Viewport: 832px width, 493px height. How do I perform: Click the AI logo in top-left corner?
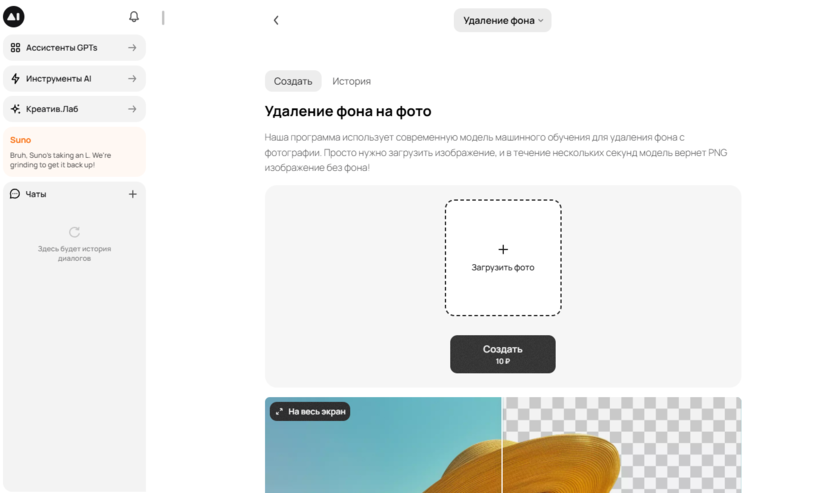click(14, 16)
